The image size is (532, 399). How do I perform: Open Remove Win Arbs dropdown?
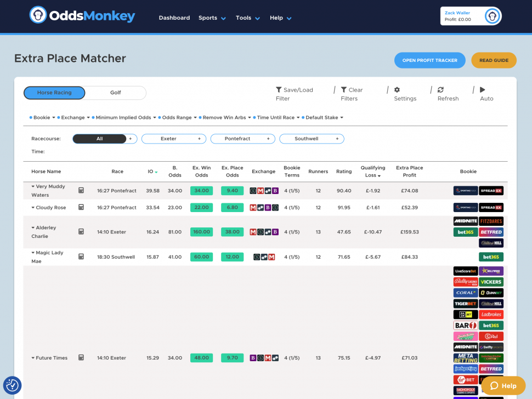point(225,118)
